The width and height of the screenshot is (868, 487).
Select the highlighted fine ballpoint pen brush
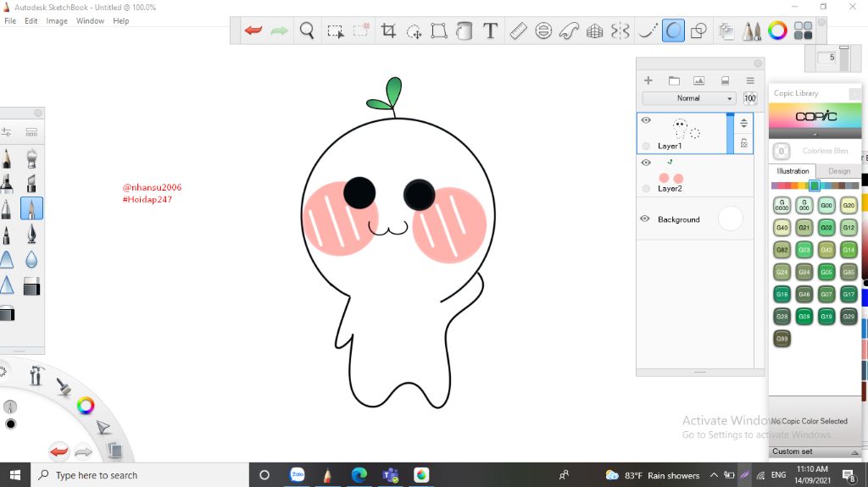pyautogui.click(x=31, y=208)
